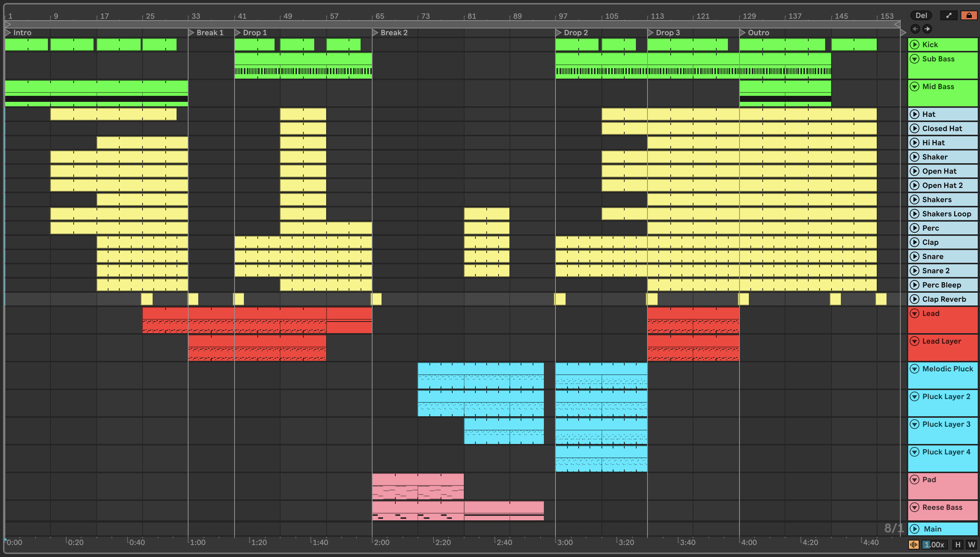The width and height of the screenshot is (980, 557).
Task: Jump to the Drop 2 locator
Action: coord(558,33)
